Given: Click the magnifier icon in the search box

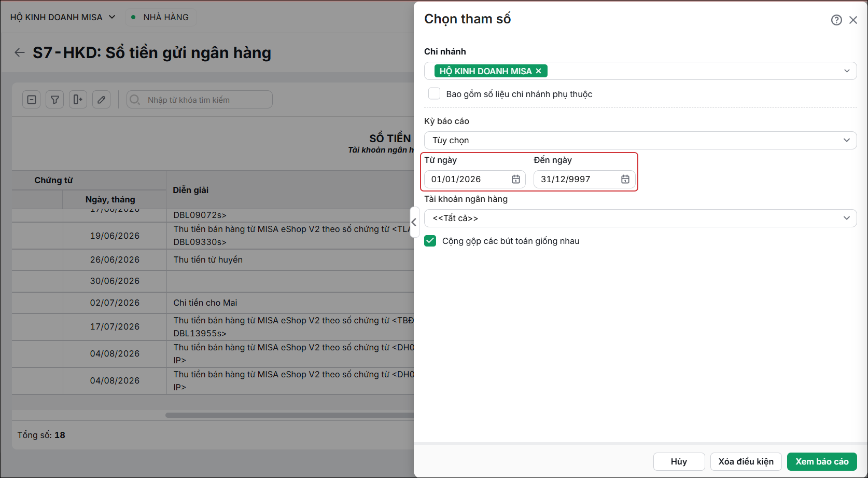Looking at the screenshot, I should [x=135, y=100].
